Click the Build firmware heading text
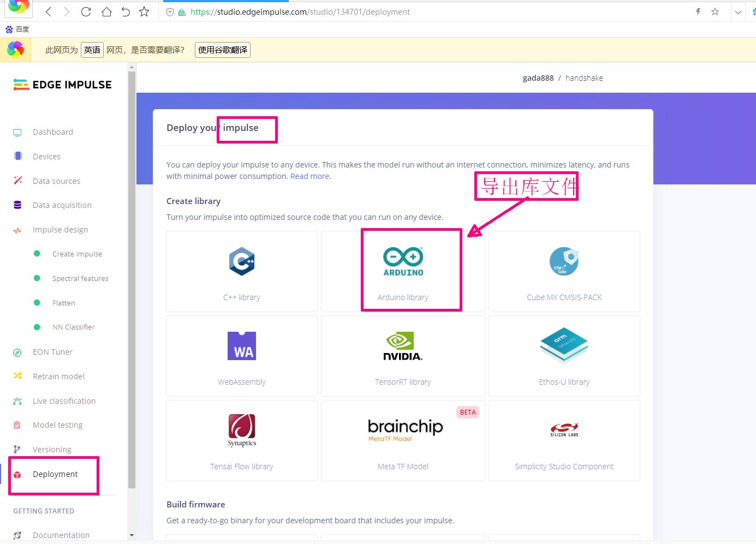Viewport: 756px width, 544px height. pyautogui.click(x=195, y=505)
